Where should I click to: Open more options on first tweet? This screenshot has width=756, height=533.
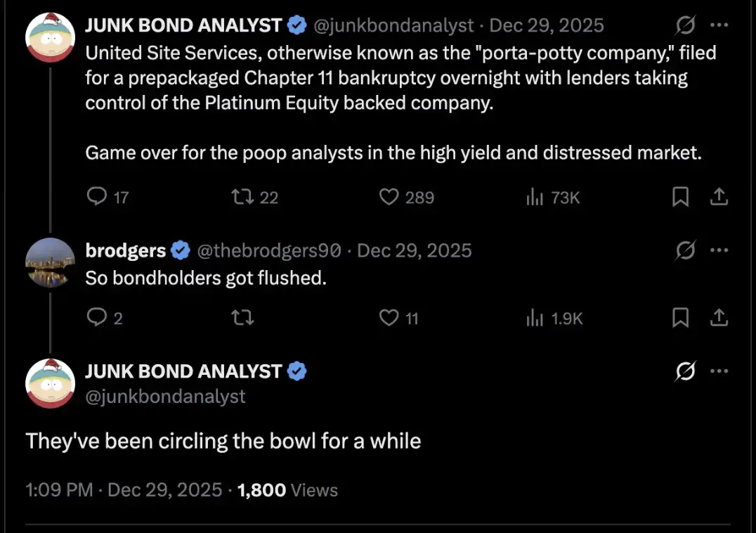coord(719,26)
